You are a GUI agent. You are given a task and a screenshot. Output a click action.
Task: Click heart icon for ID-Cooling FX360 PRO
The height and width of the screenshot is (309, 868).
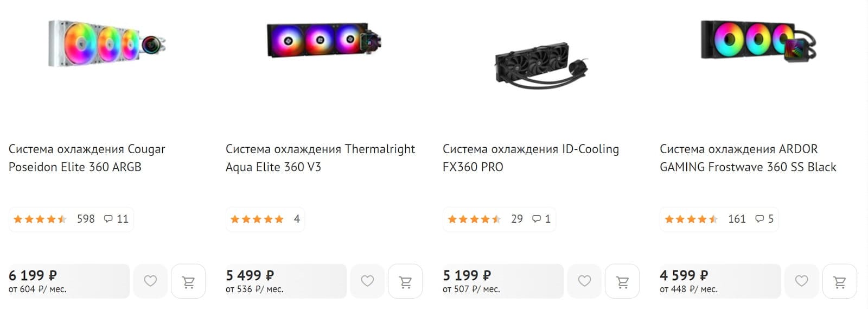coord(584,281)
